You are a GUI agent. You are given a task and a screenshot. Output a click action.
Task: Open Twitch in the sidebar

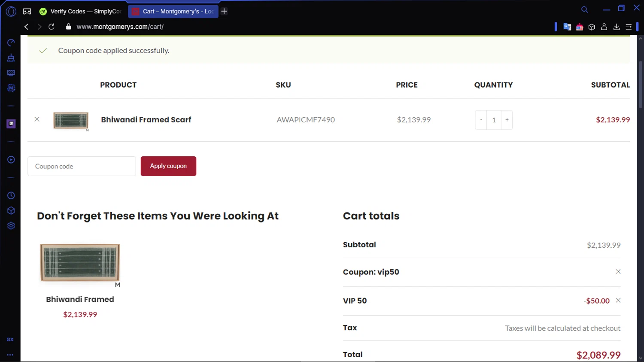tap(11, 124)
